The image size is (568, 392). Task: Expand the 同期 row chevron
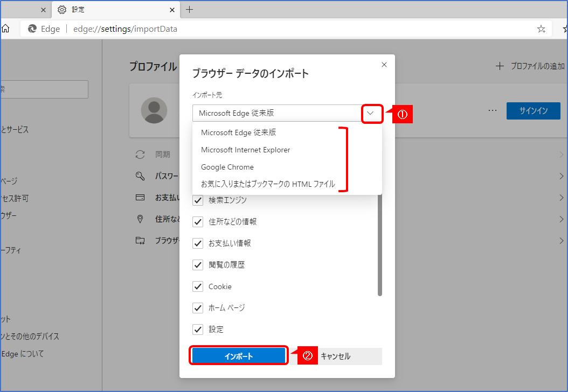click(561, 155)
